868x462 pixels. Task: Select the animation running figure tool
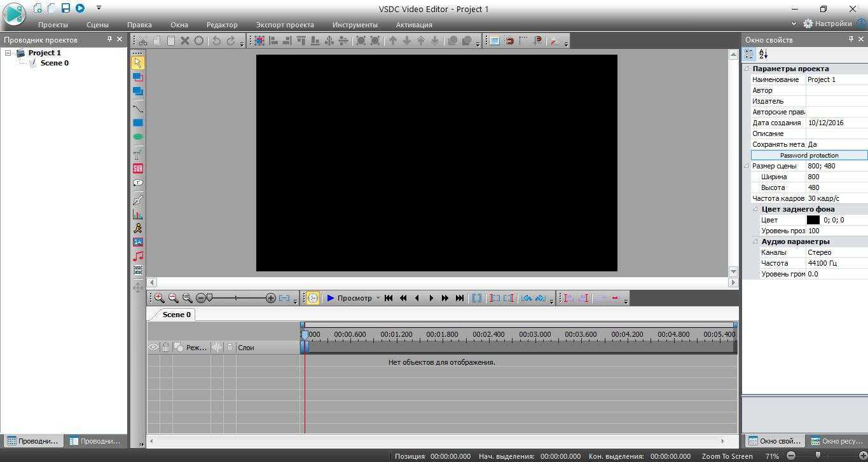pos(137,228)
